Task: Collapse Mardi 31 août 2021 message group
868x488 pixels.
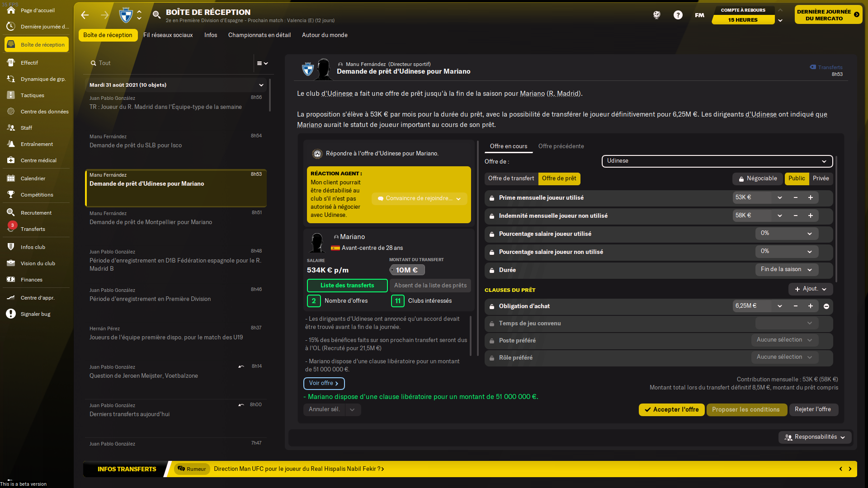Action: tap(261, 85)
